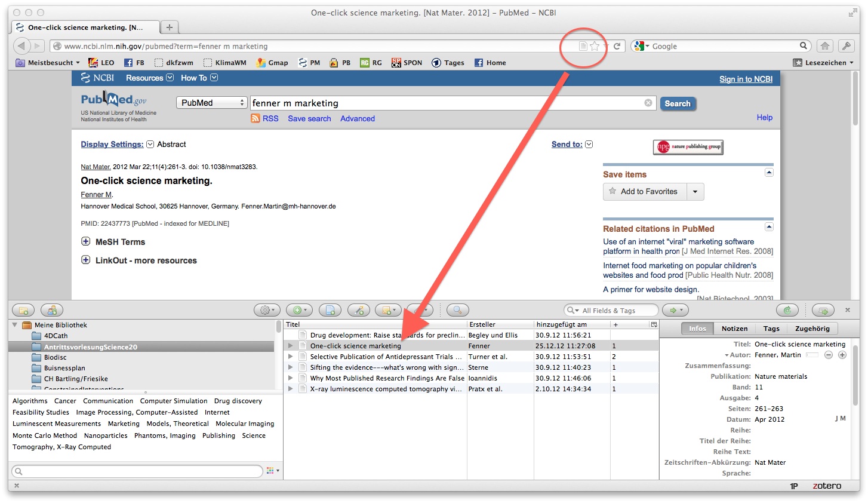Open the Tages bookmark
This screenshot has width=868, height=503.
click(x=448, y=63)
